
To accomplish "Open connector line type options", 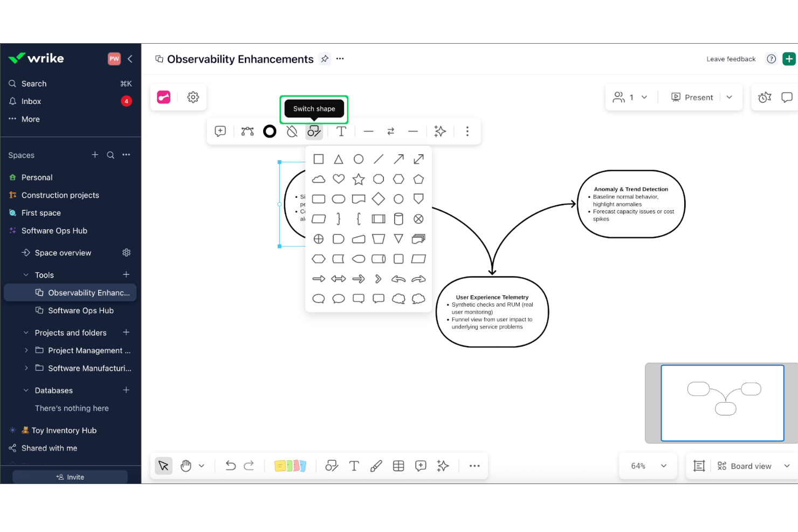I will coord(247,131).
